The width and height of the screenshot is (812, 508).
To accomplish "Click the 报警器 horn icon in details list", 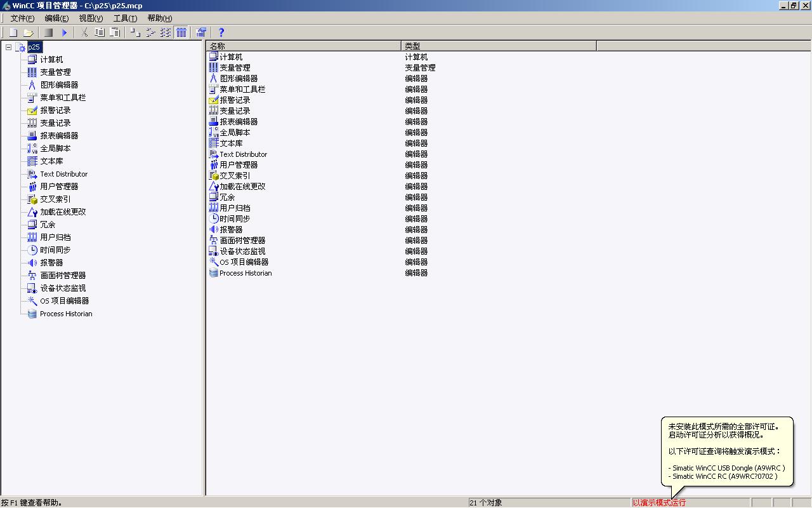I will (213, 230).
